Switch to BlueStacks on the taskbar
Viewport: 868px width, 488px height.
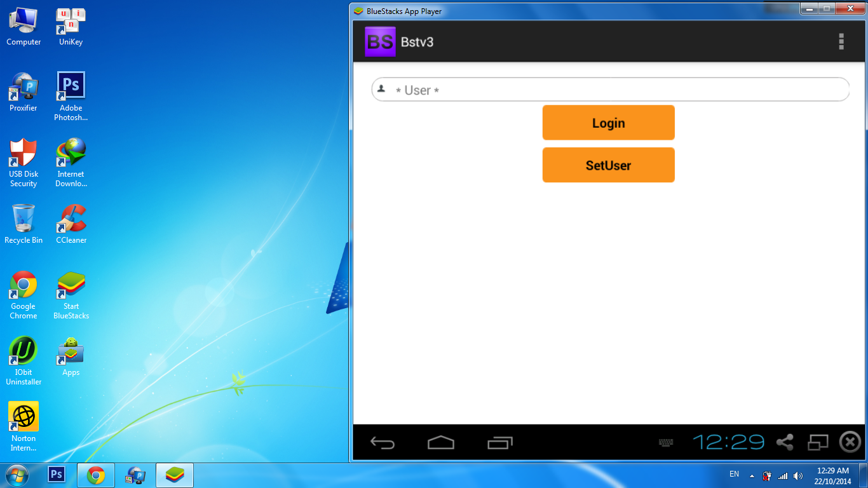pyautogui.click(x=175, y=475)
